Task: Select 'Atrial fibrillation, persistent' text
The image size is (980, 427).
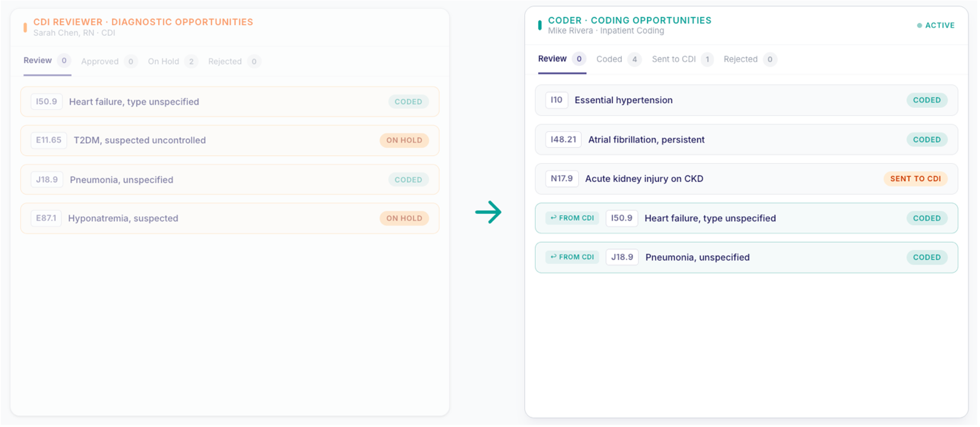Action: [x=646, y=140]
